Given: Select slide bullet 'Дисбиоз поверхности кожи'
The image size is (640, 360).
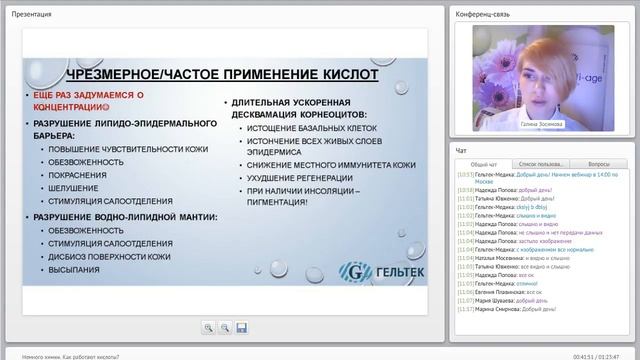Looking at the screenshot, I should point(109,257).
